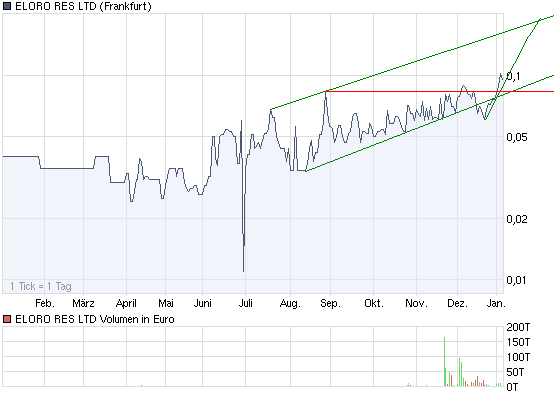Image resolution: width=554 pixels, height=405 pixels.
Task: Click the '0T' volume axis value
Action: (512, 387)
